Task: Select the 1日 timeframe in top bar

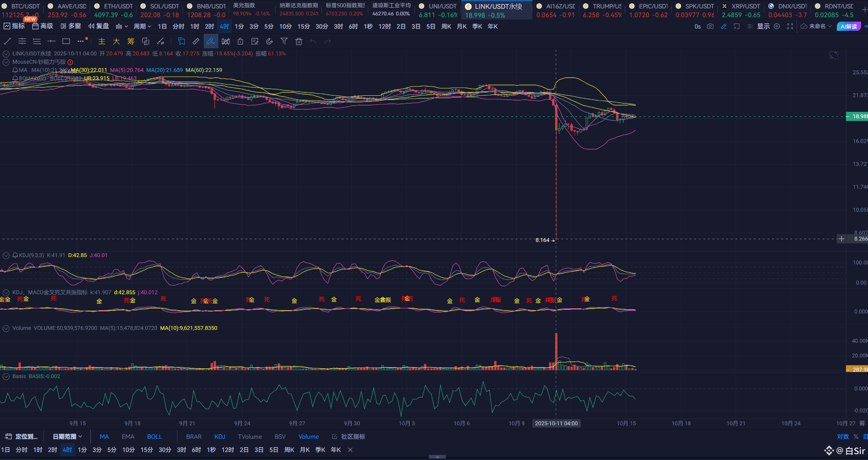Action: coord(162,26)
